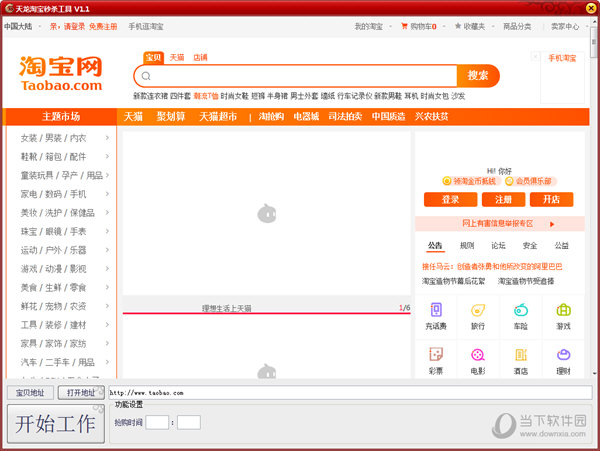Open the 理财 finance icon
600x451 pixels.
coord(563,354)
